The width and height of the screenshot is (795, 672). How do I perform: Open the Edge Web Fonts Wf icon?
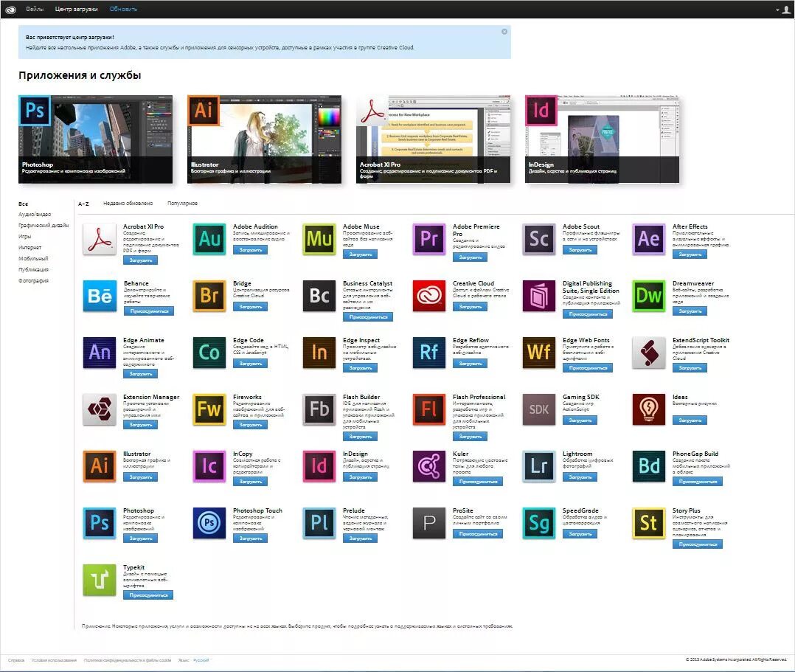539,353
